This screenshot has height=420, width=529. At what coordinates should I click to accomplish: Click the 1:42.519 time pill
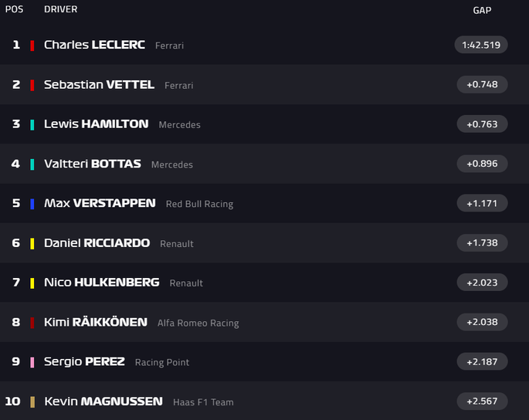(x=481, y=45)
